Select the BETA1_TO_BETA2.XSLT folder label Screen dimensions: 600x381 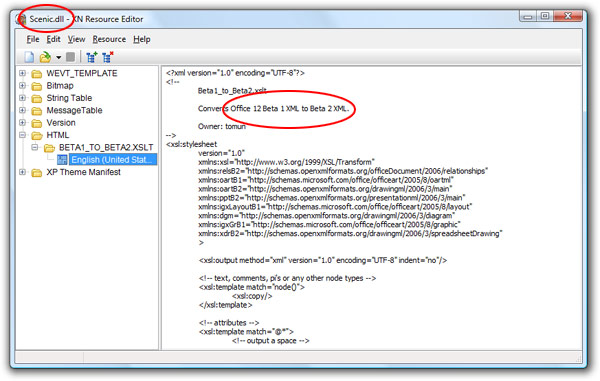pos(106,147)
